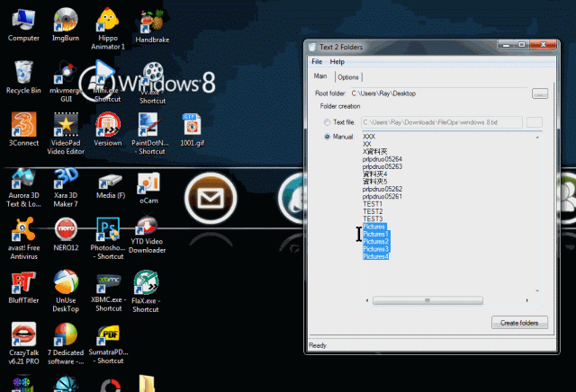Select the Recycle Bin icon
The image size is (576, 392).
click(x=23, y=76)
